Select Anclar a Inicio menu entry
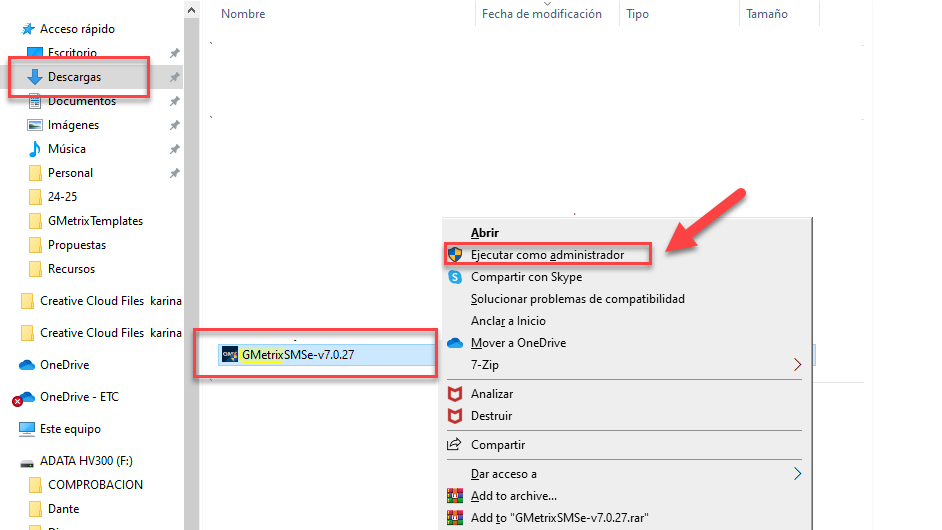The height and width of the screenshot is (530, 942). [x=508, y=321]
